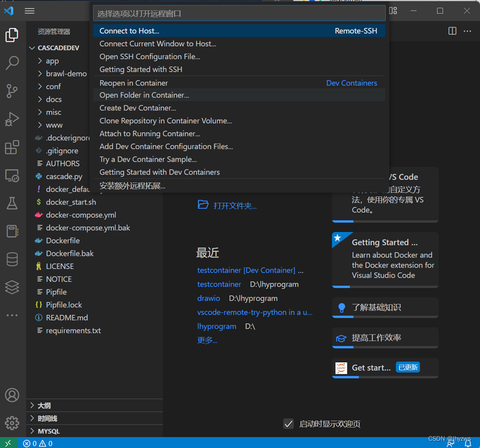Open Dockerfile in explorer
Screen dimensions: 480x448
point(63,241)
